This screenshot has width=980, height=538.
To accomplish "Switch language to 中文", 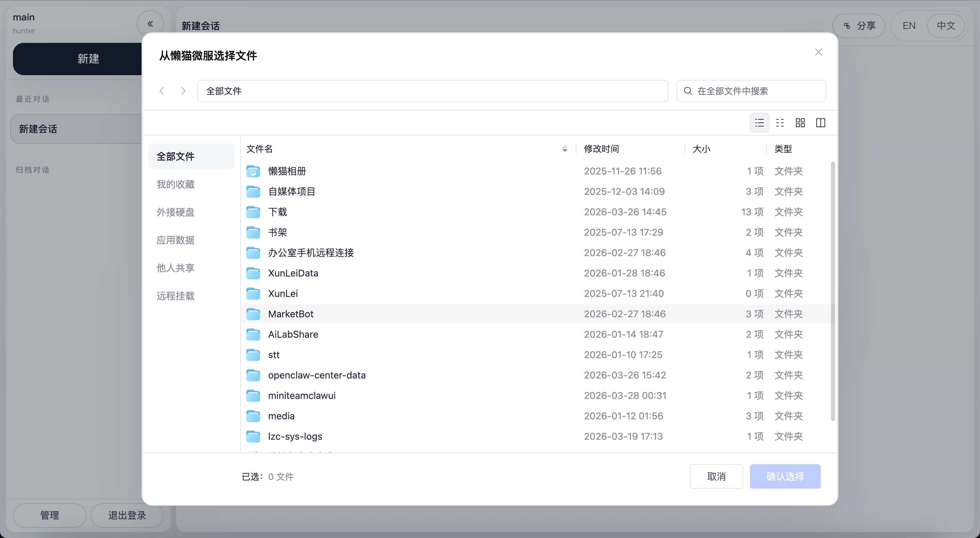I will click(x=946, y=26).
